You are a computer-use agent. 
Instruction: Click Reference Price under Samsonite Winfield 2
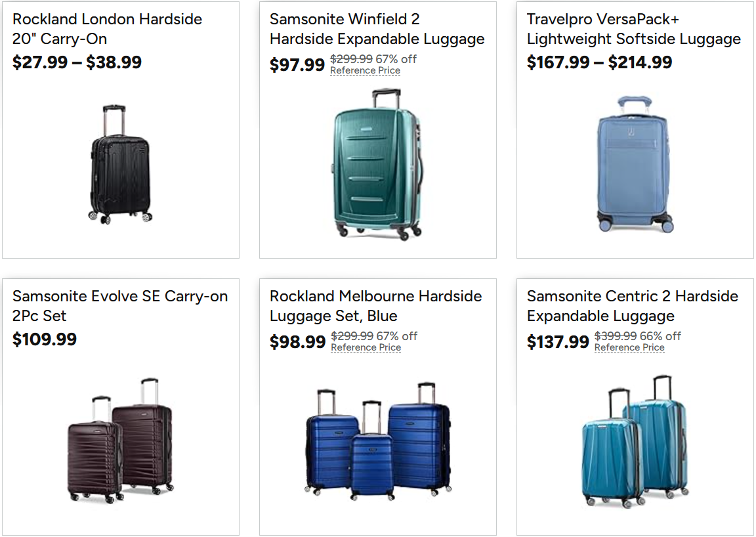click(x=365, y=71)
